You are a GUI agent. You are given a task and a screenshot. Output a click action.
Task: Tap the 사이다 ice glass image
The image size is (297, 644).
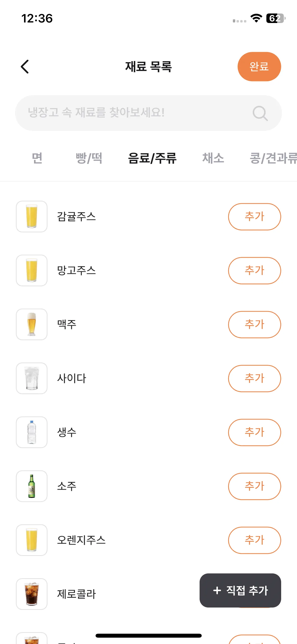click(x=32, y=378)
